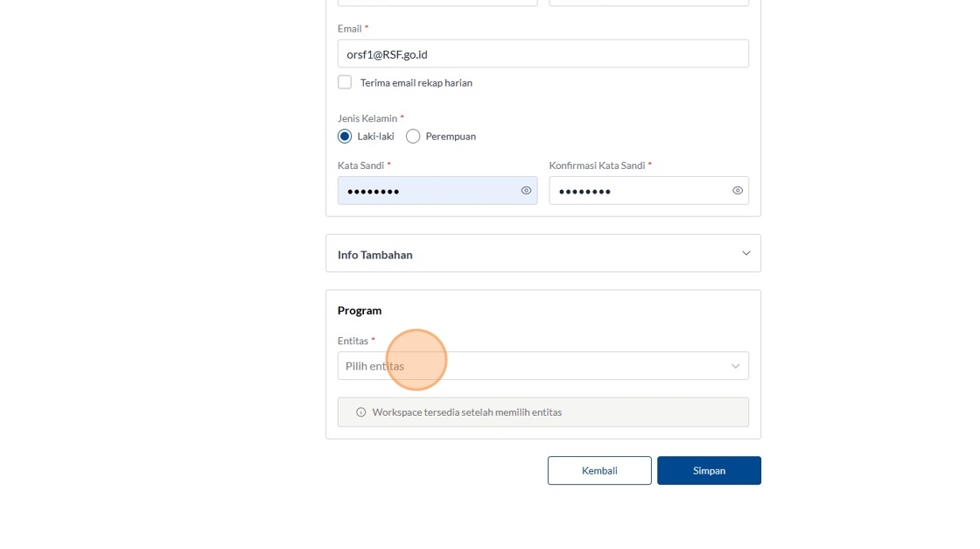Click the chevron arrow on Info Tambahan
The image size is (980, 549).
[745, 253]
